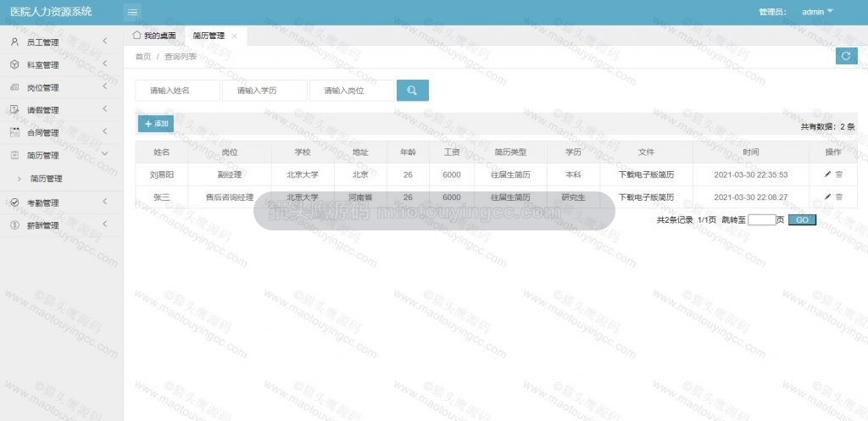Click the 时间 column header
The width and height of the screenshot is (868, 421).
[751, 152]
